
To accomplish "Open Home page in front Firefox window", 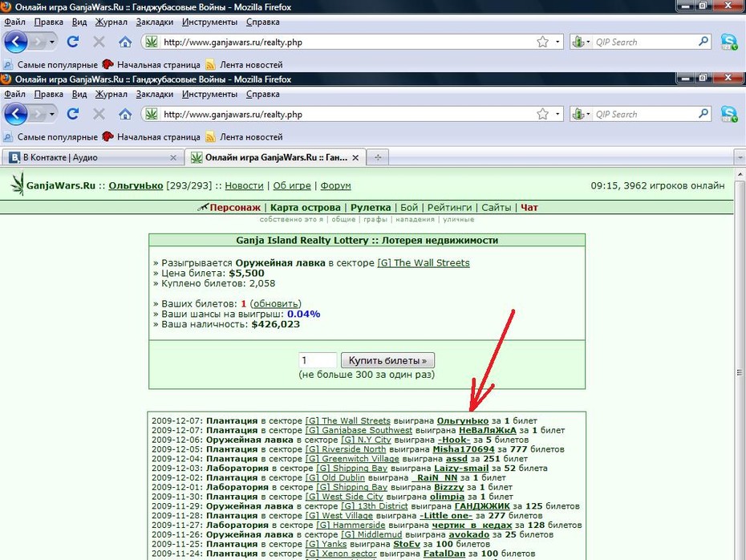I will point(125,114).
